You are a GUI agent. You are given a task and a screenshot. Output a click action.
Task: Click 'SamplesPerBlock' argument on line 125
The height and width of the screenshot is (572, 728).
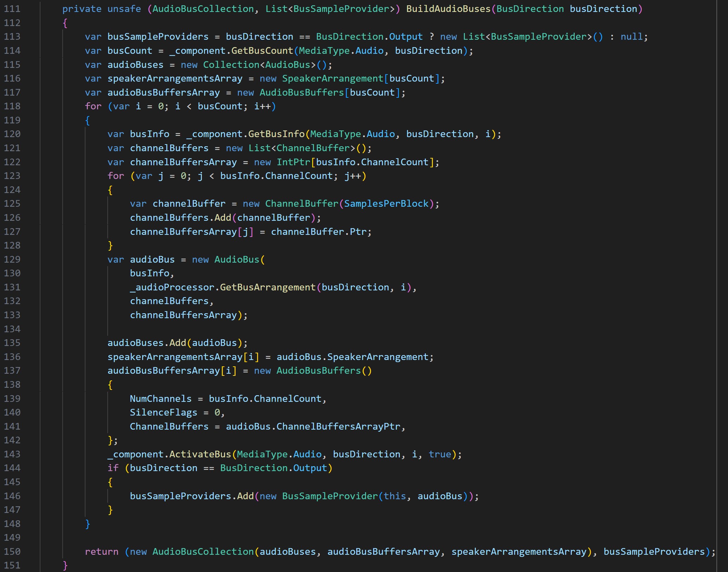pos(387,204)
